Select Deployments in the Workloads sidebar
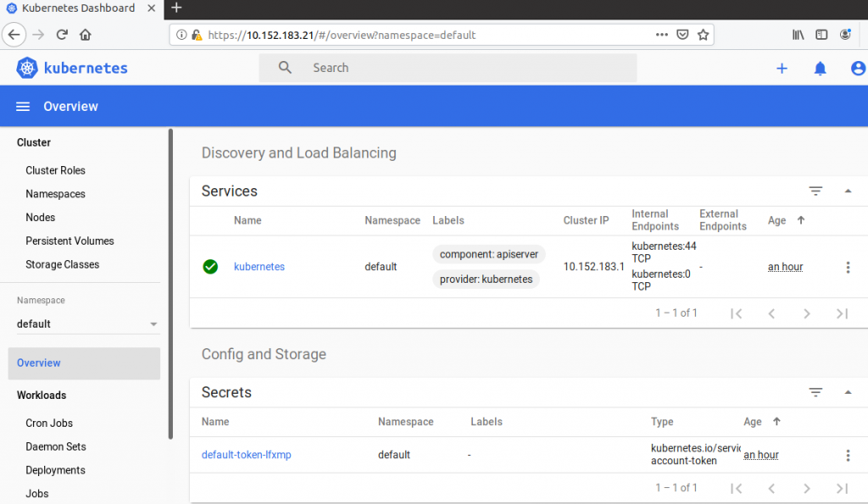The height and width of the screenshot is (504, 868). coord(55,470)
